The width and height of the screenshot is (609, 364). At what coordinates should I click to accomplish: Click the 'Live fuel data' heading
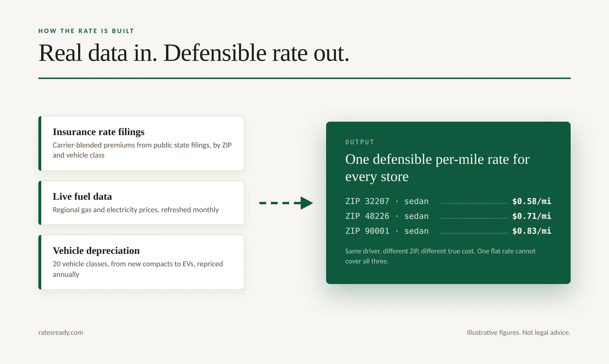pyautogui.click(x=82, y=197)
